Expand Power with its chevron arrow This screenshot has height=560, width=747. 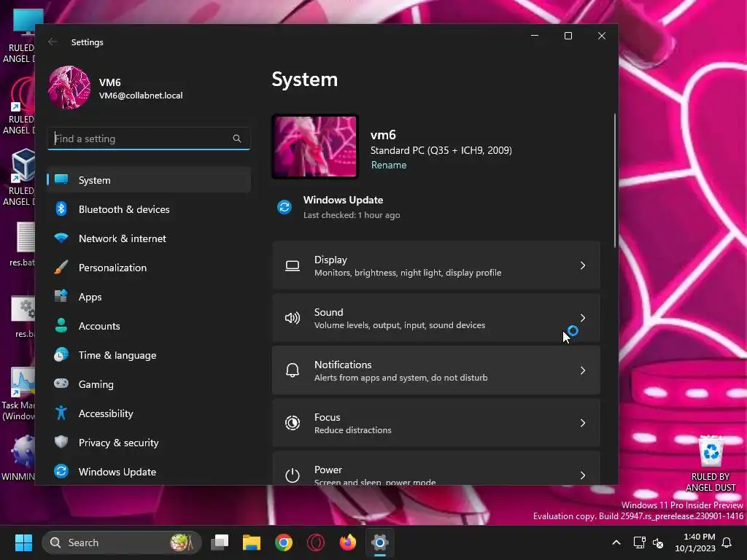[583, 475]
